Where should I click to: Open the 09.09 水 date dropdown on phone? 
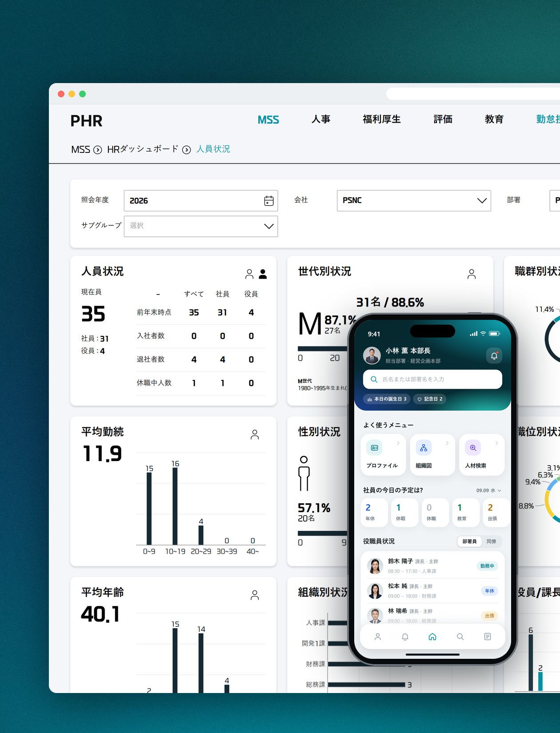(489, 490)
